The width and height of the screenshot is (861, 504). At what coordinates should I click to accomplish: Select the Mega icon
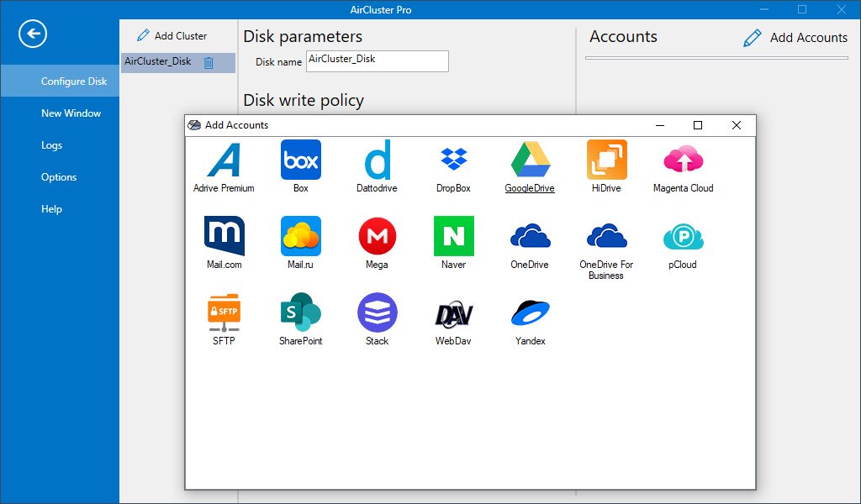point(378,236)
